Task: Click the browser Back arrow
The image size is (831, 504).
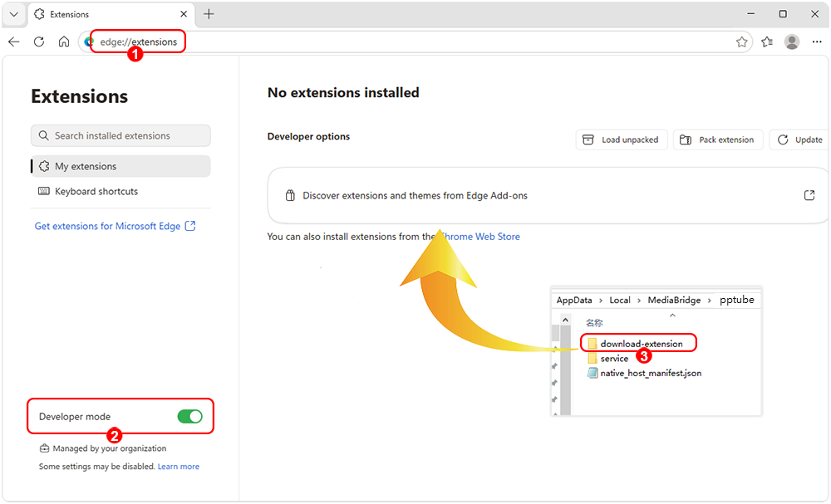Action: 14,42
